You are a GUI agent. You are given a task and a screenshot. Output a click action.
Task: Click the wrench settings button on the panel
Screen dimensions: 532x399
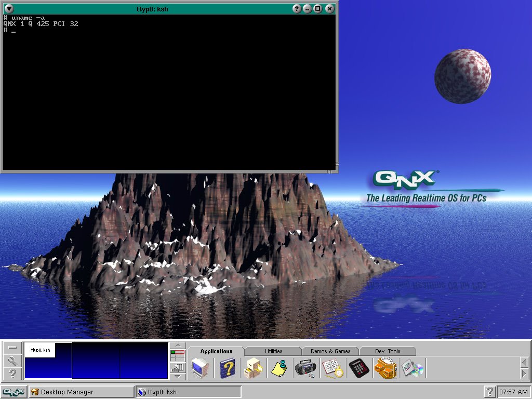pyautogui.click(x=13, y=361)
